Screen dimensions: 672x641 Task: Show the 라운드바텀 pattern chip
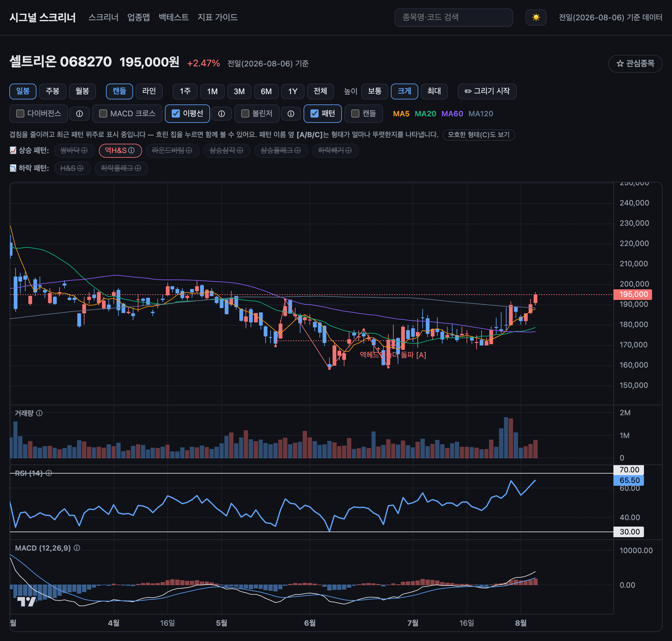tap(172, 151)
